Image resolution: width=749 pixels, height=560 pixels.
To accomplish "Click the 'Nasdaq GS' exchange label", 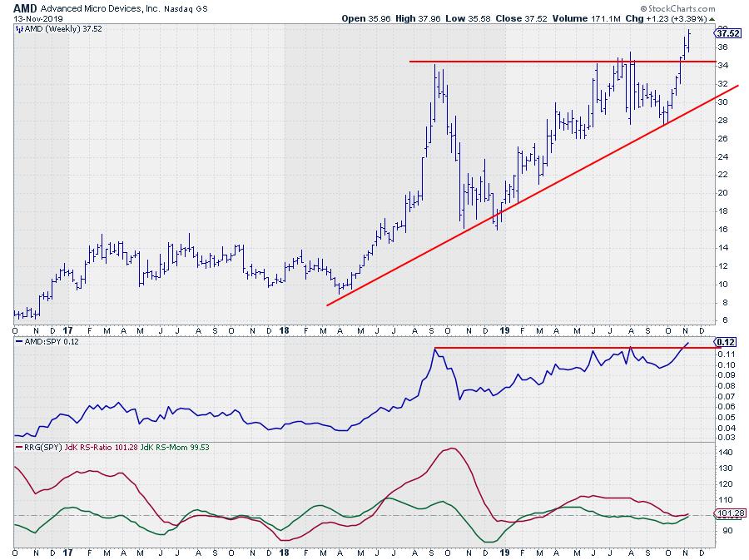I will [186, 9].
